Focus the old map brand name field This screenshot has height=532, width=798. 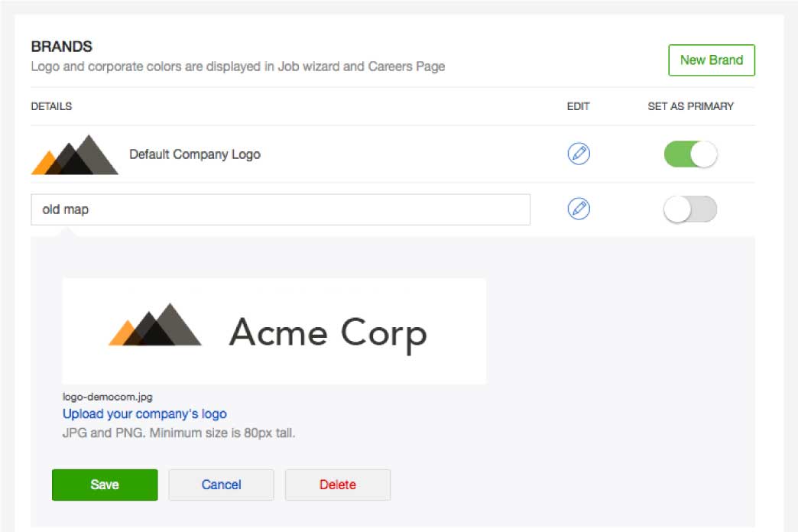click(280, 209)
